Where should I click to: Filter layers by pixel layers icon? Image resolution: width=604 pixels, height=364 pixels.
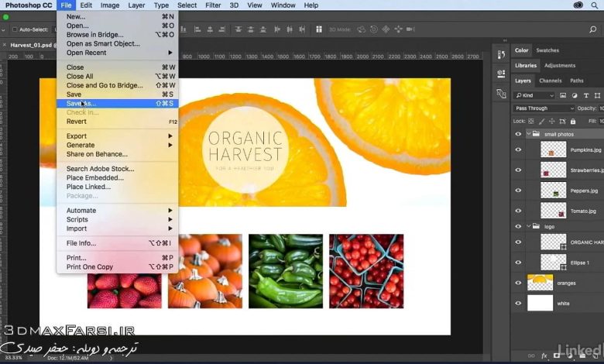563,95
